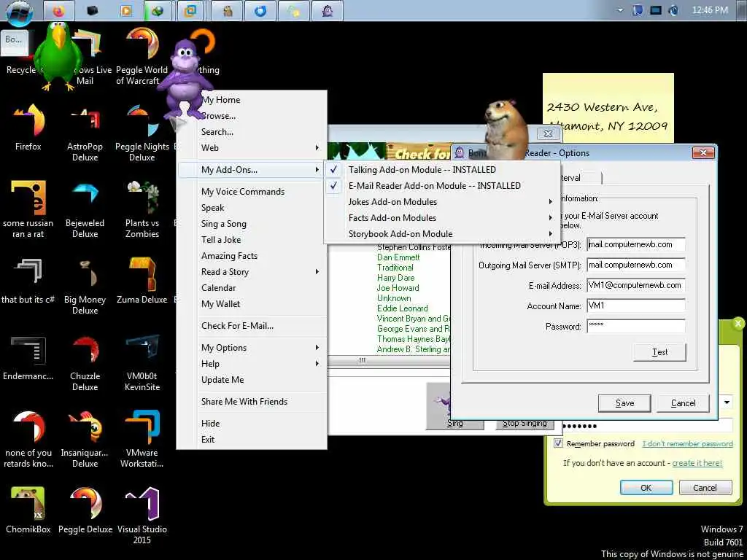Show hidden icons in system tray
This screenshot has width=747, height=560.
pyautogui.click(x=620, y=10)
